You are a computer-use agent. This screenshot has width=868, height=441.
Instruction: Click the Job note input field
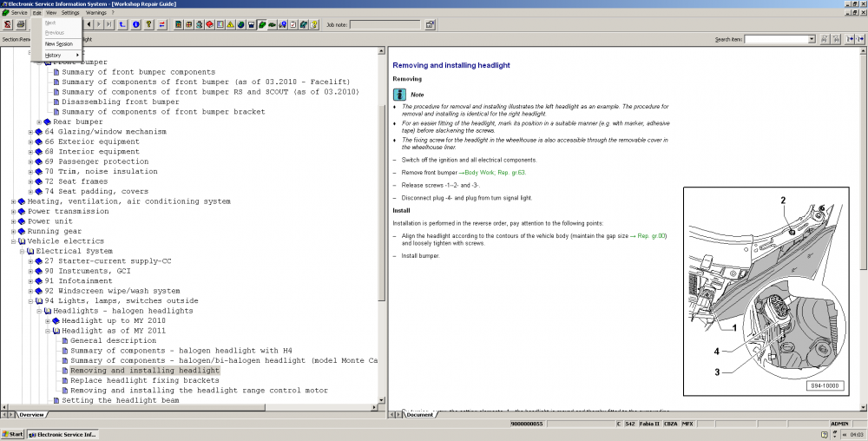tap(385, 24)
